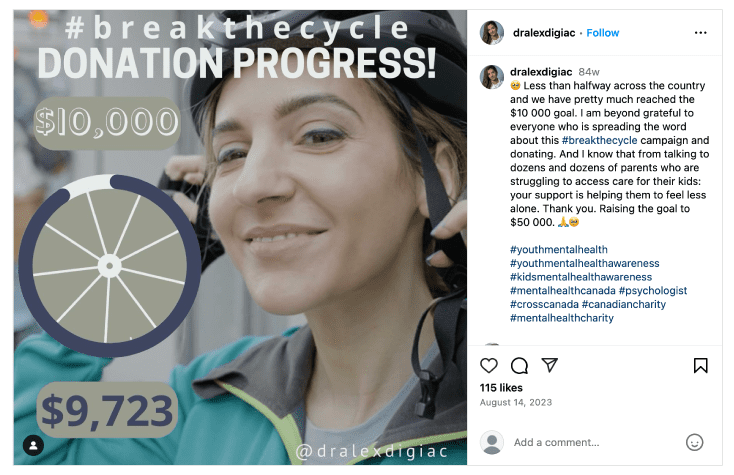Open the three-dot more options menu
This screenshot has height=475, width=734.
click(700, 33)
